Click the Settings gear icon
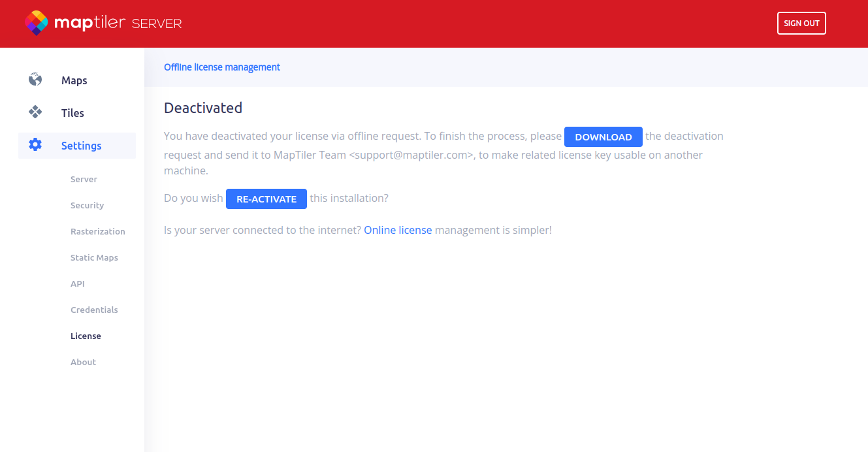 [35, 145]
